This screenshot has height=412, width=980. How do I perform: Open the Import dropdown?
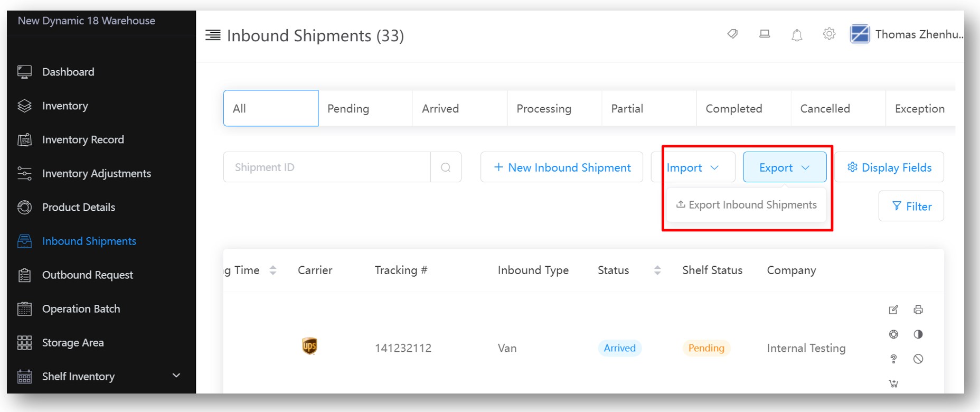[x=693, y=167]
